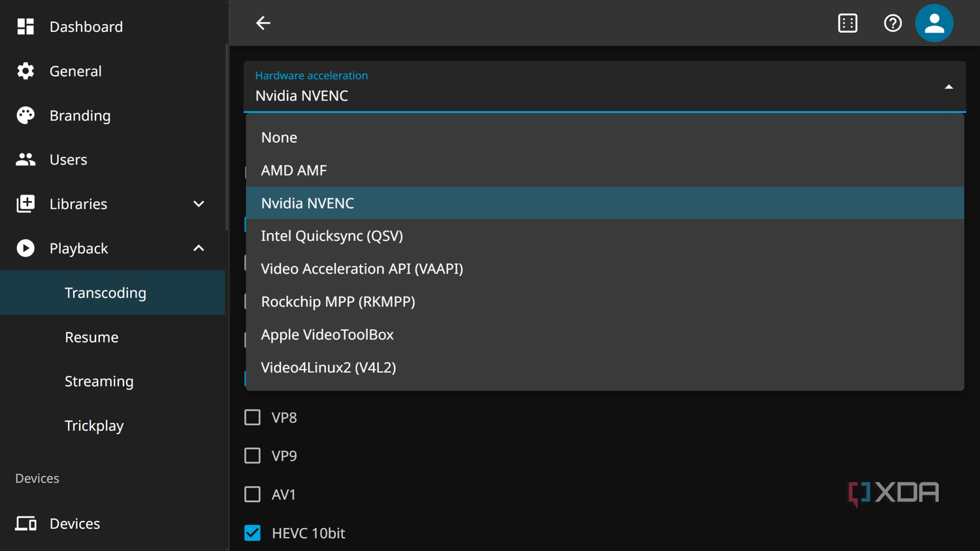Close the Hardware acceleration dropdown arrow
The height and width of the screenshot is (551, 980).
click(x=949, y=87)
